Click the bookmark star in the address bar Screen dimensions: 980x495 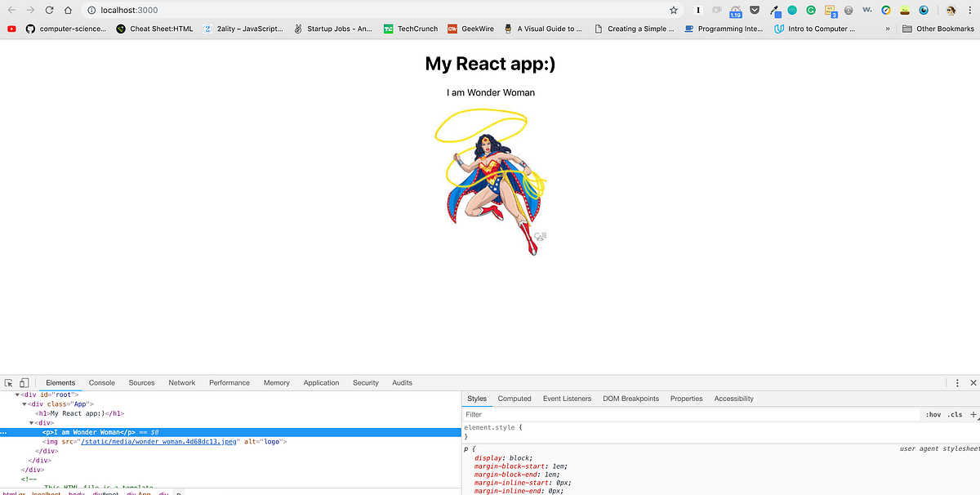coord(673,11)
